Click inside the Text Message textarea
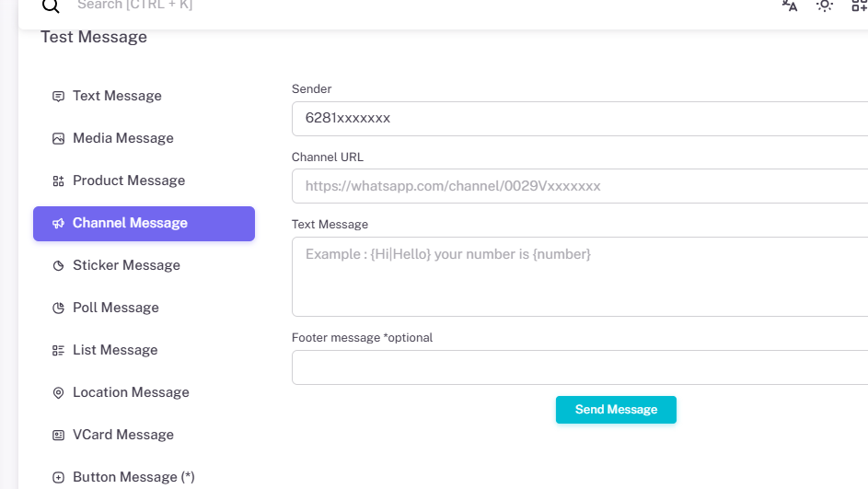The image size is (868, 489). pos(580,276)
